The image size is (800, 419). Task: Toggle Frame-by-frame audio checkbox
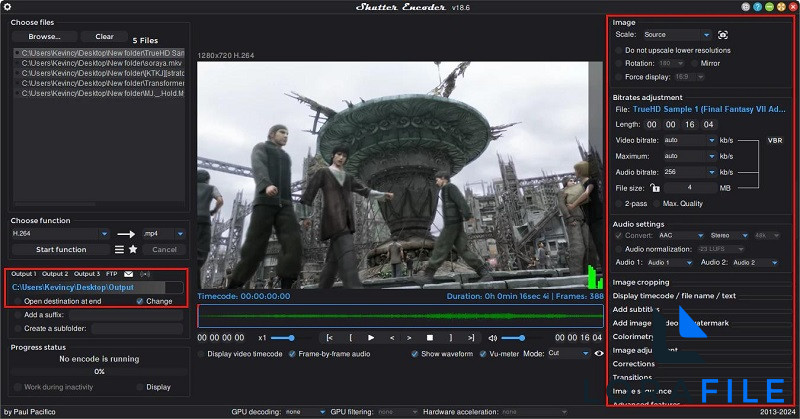click(x=292, y=354)
